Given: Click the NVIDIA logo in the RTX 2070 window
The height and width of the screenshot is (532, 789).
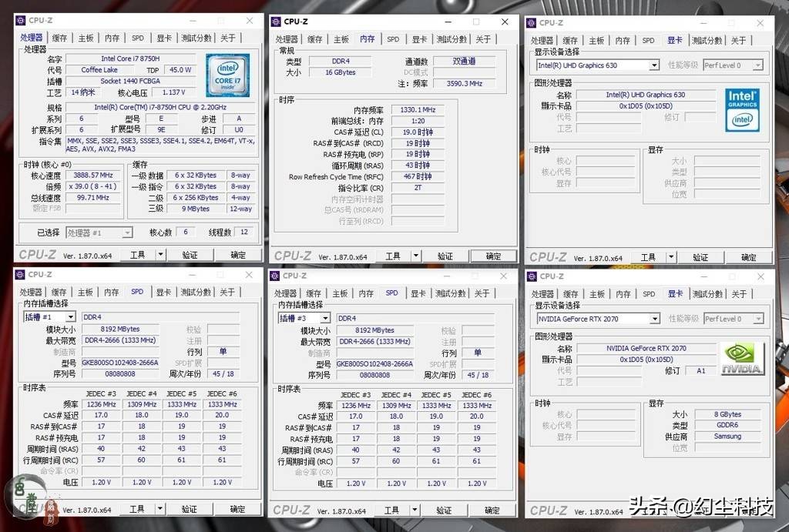Looking at the screenshot, I should (743, 358).
